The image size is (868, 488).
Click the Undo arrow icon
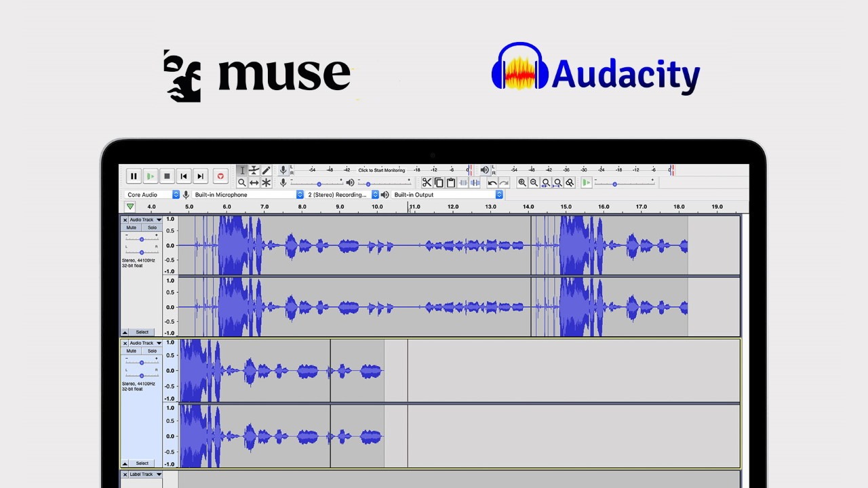pos(494,182)
